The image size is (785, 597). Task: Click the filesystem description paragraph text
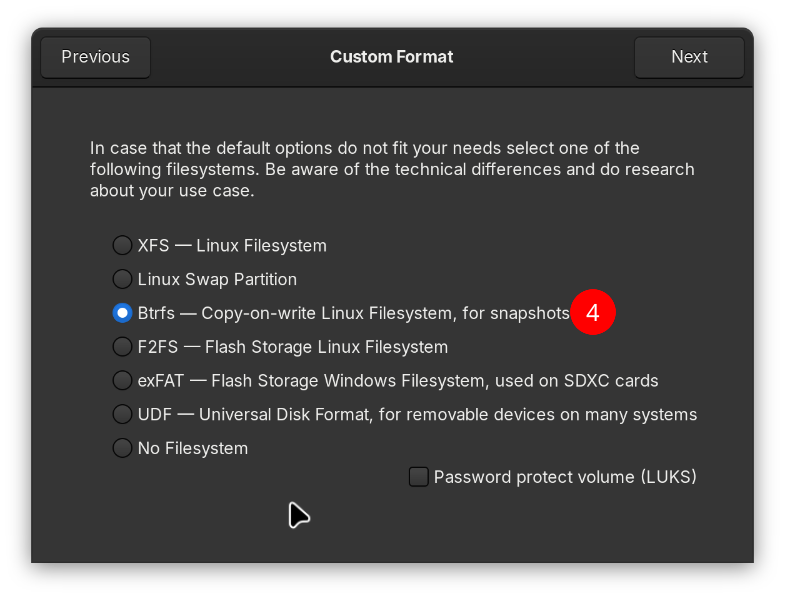(392, 169)
